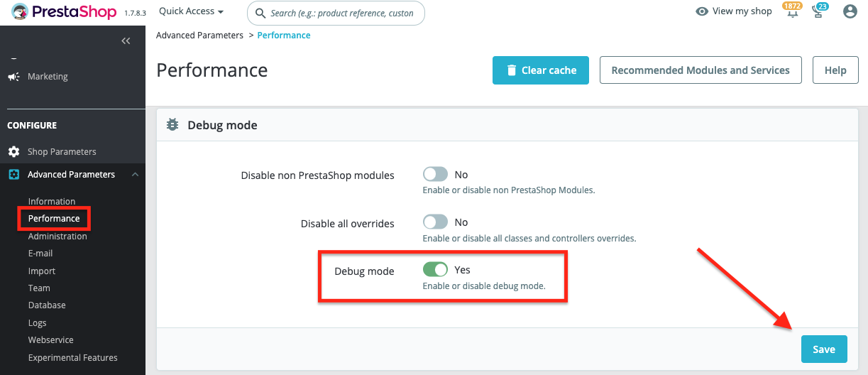Open the user profile avatar icon
This screenshot has height=375, width=868.
click(x=850, y=11)
